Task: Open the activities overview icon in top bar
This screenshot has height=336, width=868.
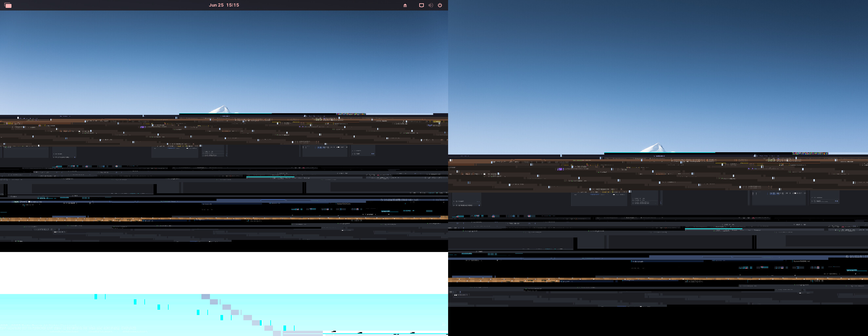Action: point(8,5)
